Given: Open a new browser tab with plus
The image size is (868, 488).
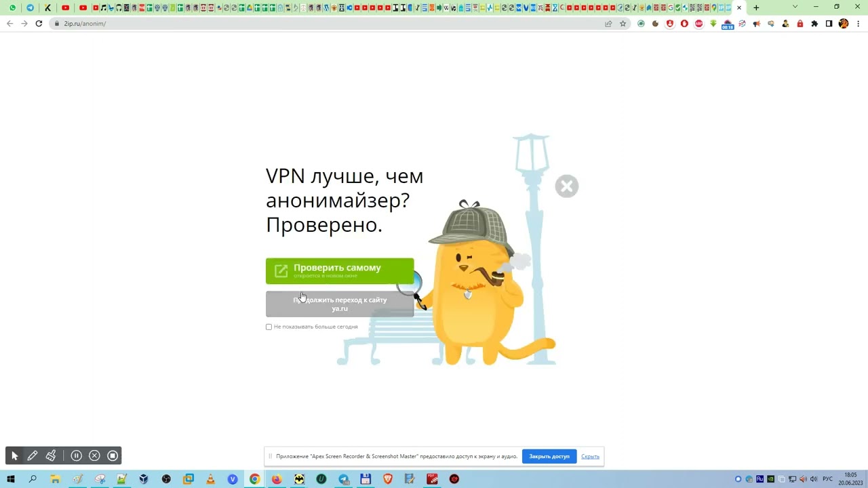Looking at the screenshot, I should pos(756,7).
